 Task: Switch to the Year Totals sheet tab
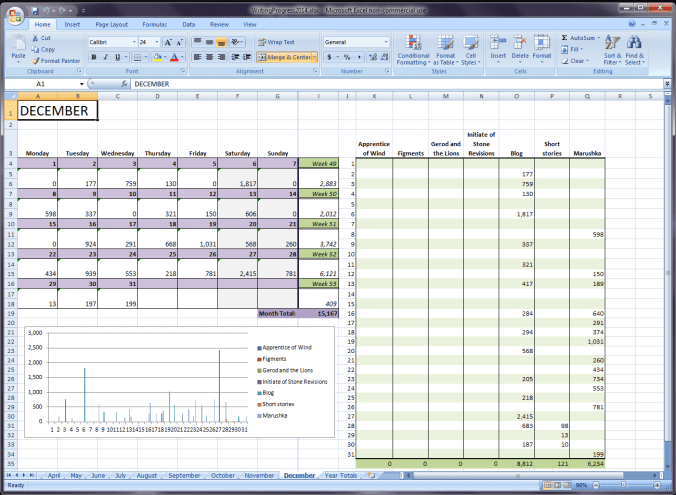pyautogui.click(x=341, y=475)
